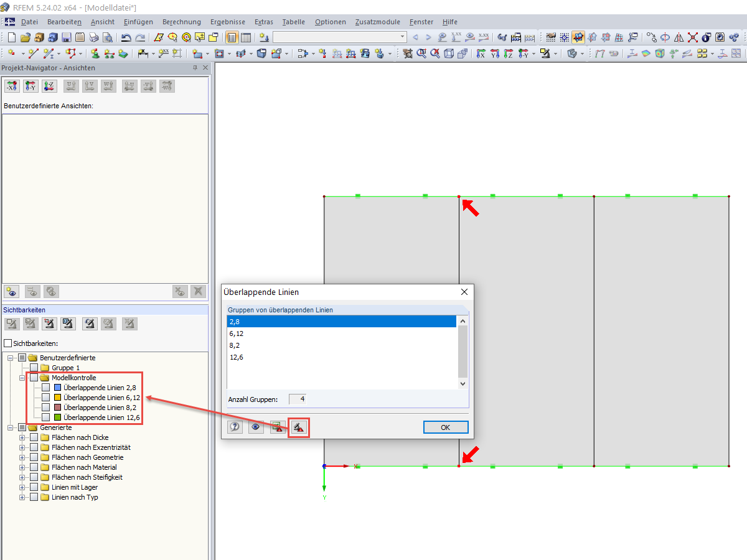The width and height of the screenshot is (747, 560).
Task: Click the print icon in toolbar
Action: click(x=93, y=37)
